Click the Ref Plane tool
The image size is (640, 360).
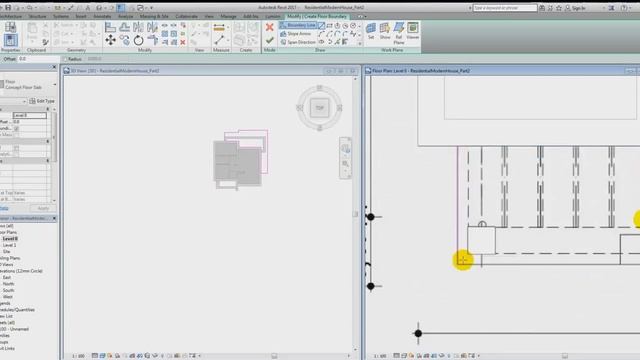(399, 33)
